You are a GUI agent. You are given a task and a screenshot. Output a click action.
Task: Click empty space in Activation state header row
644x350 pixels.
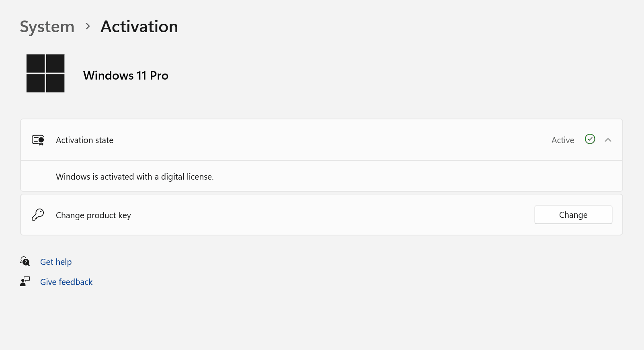322,140
